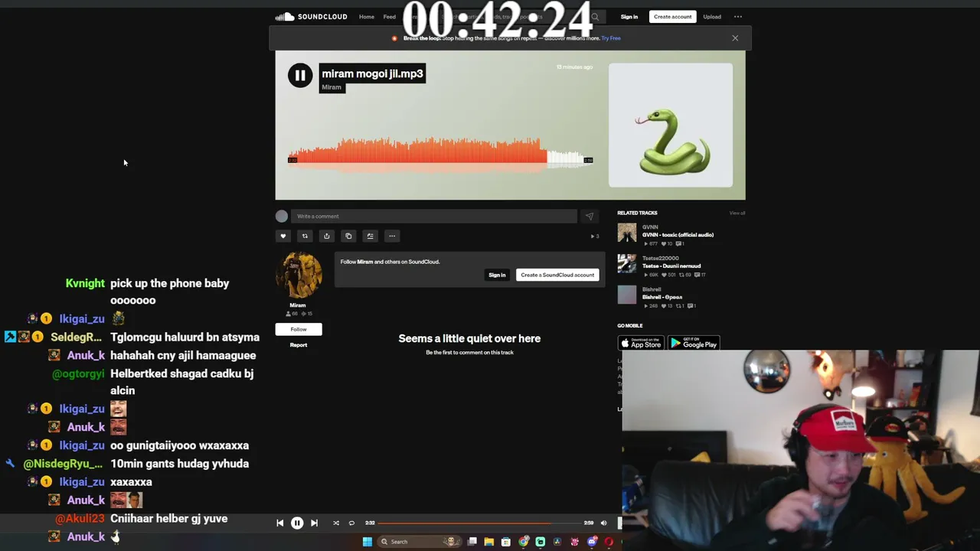Viewport: 980px width, 551px height.
Task: Click the Windows taskbar Search box
Action: (x=420, y=542)
